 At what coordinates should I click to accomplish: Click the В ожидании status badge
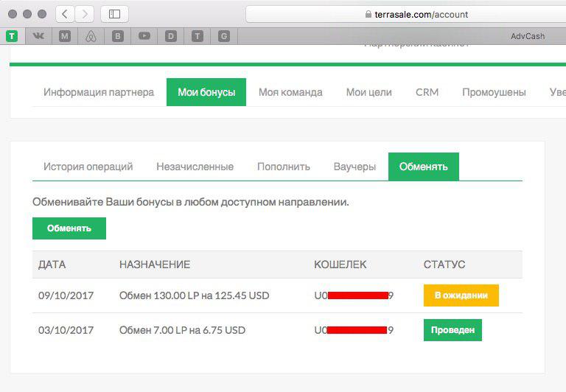click(x=461, y=295)
